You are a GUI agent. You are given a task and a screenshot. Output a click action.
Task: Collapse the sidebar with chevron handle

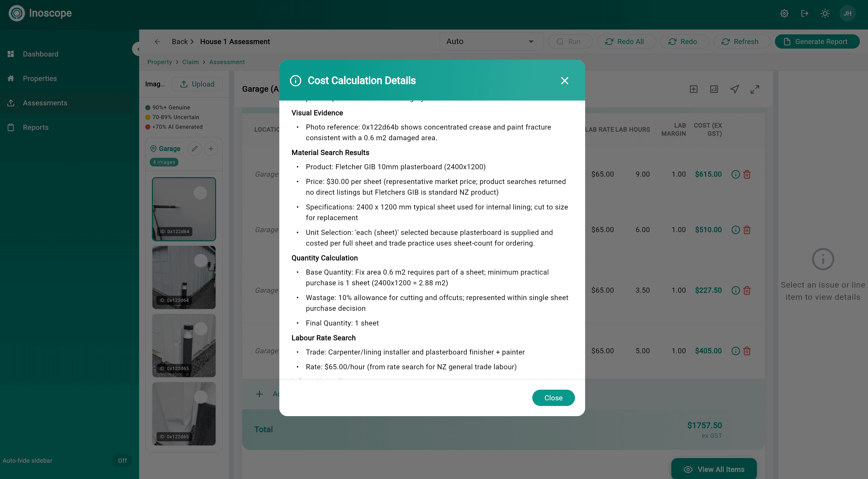tap(137, 49)
